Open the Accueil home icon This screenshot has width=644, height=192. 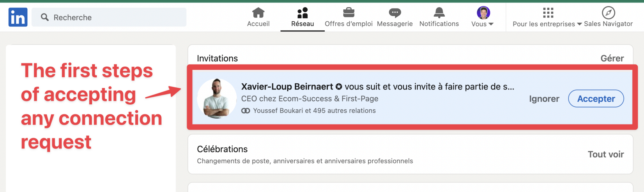[258, 13]
